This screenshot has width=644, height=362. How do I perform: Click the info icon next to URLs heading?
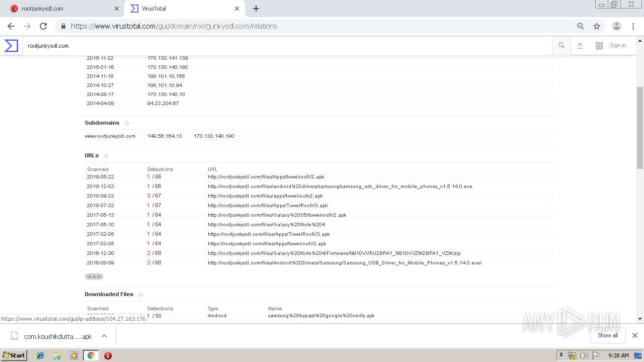click(106, 156)
